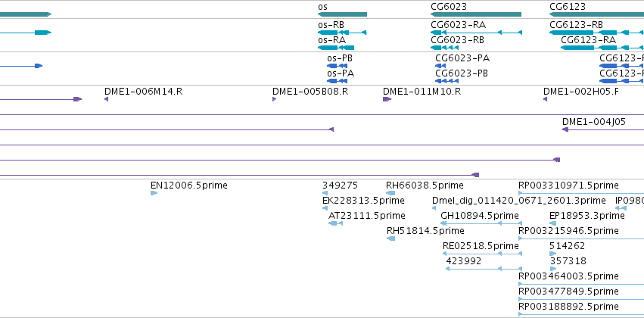
Task: Open the os-RA transcript
Action: [336, 48]
